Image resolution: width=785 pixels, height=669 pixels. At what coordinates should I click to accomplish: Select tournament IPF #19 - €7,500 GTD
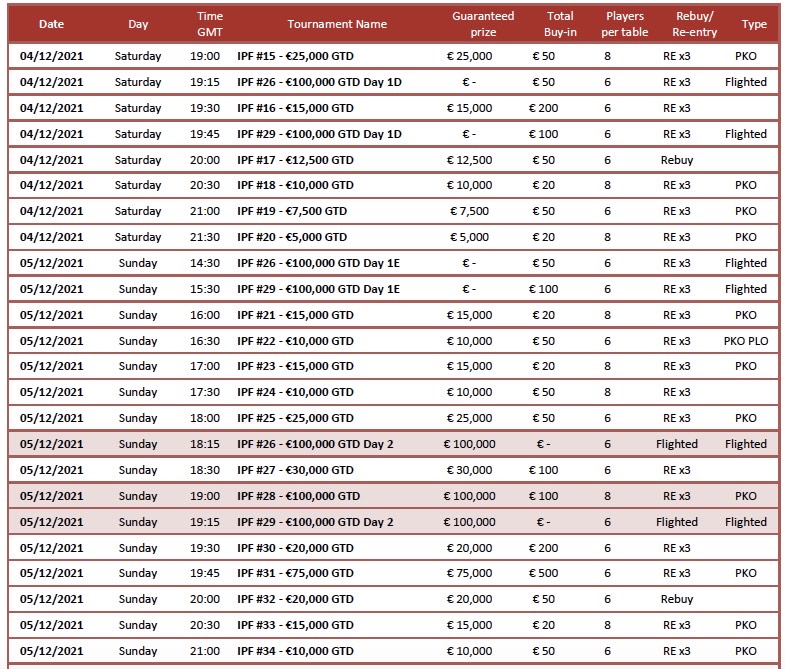(x=292, y=211)
